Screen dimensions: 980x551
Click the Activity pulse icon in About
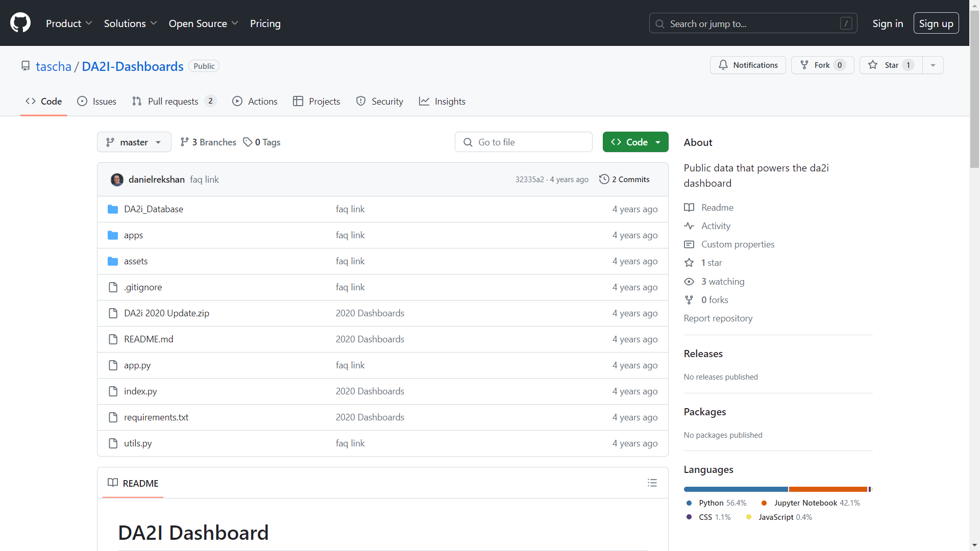[689, 226]
